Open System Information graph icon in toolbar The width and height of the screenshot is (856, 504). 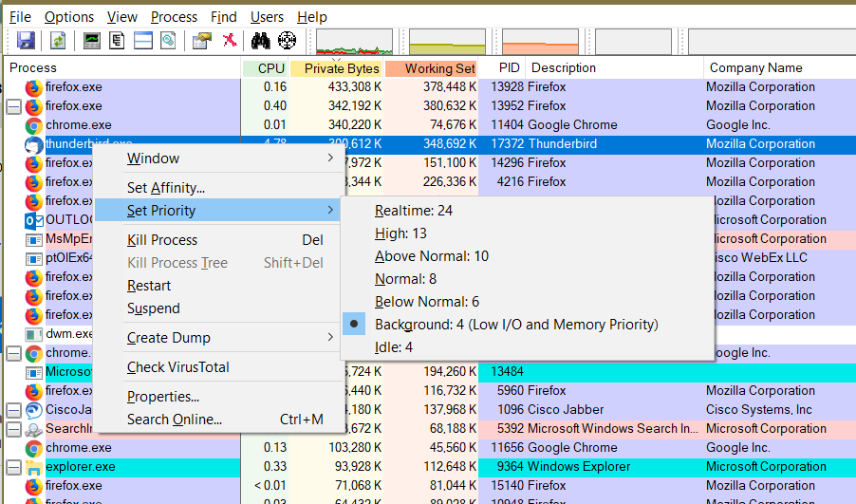(92, 41)
